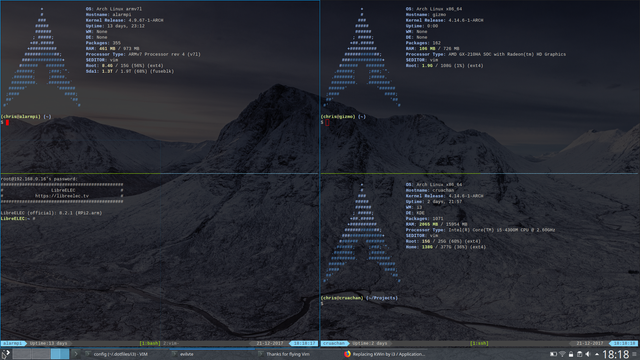Click the 18:18:17 time in left status bar
The height and width of the screenshot is (360, 640).
coord(304,343)
